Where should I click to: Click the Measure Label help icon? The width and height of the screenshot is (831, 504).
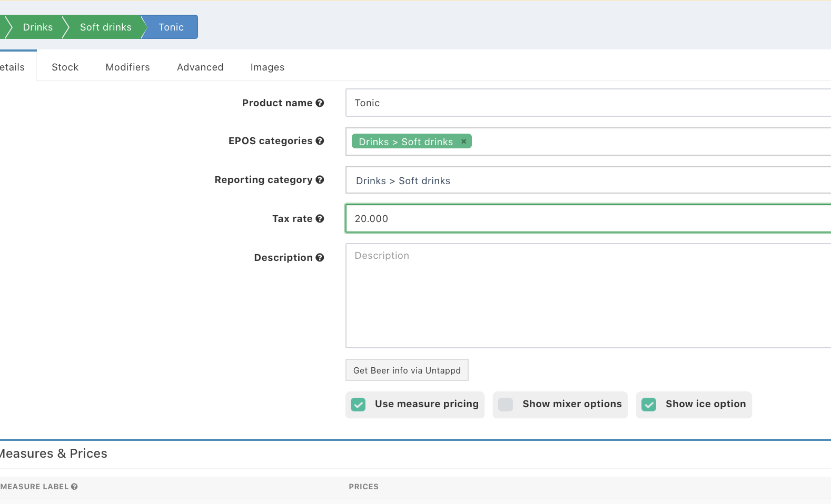click(74, 487)
